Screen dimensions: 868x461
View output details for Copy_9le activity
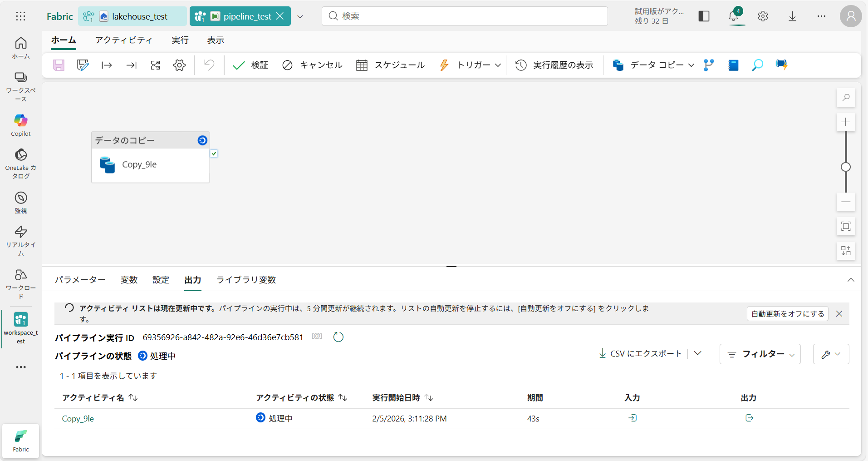click(x=749, y=418)
